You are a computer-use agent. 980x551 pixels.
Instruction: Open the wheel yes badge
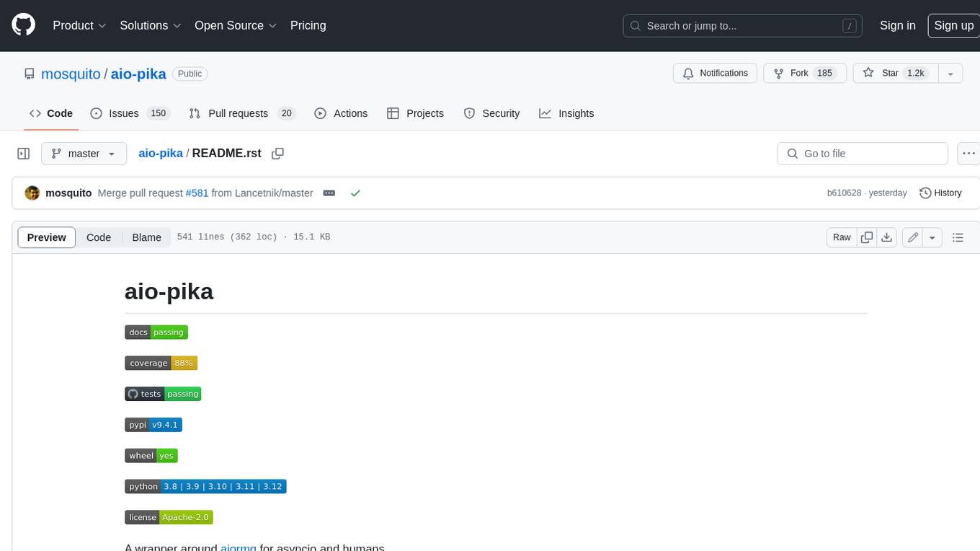[x=151, y=456]
